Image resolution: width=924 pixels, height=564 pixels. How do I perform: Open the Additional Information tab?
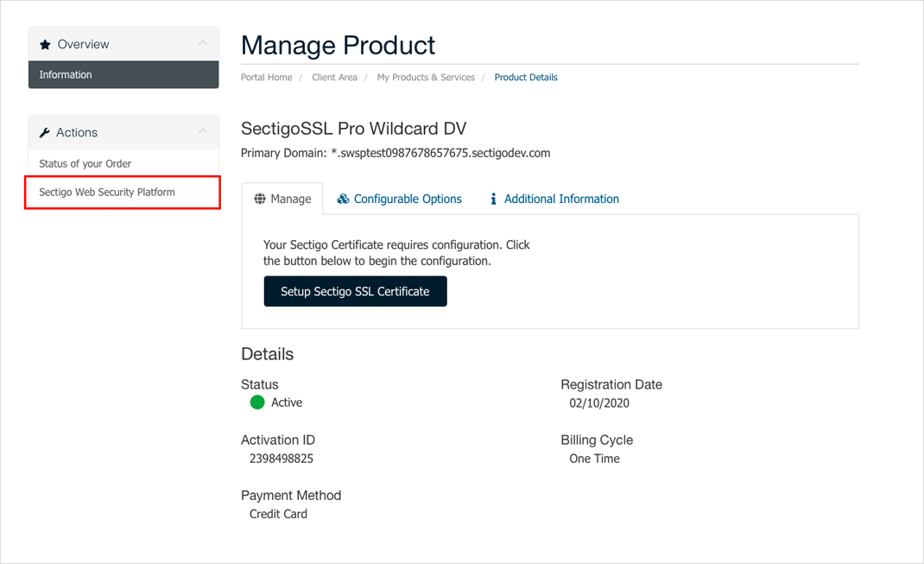coord(561,199)
